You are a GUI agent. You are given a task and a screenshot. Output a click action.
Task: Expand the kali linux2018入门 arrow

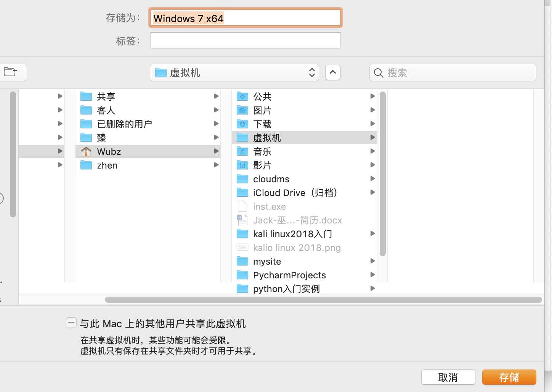point(372,233)
